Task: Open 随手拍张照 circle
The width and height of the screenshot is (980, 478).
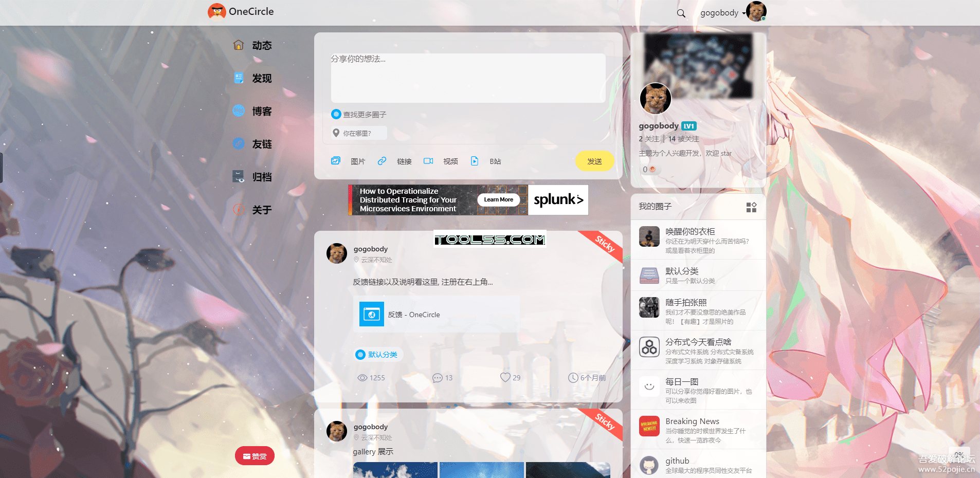Action: coord(698,311)
